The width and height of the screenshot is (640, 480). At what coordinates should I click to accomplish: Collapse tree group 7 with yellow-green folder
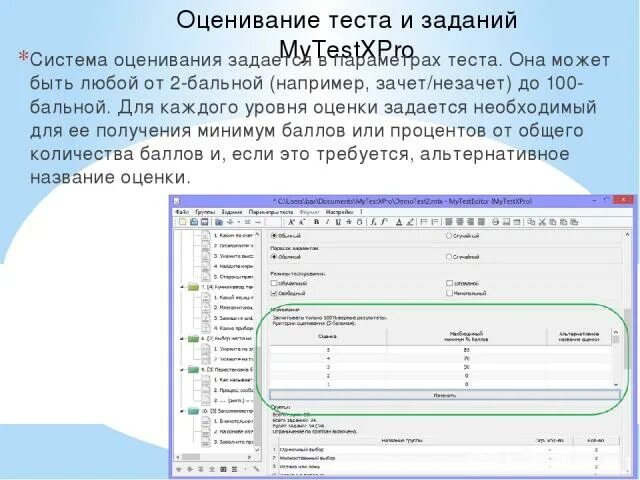tap(182, 287)
